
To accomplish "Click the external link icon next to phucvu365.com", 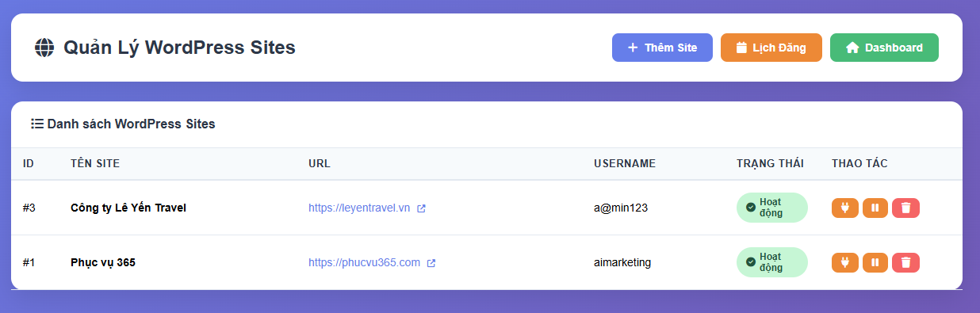I will tap(431, 263).
